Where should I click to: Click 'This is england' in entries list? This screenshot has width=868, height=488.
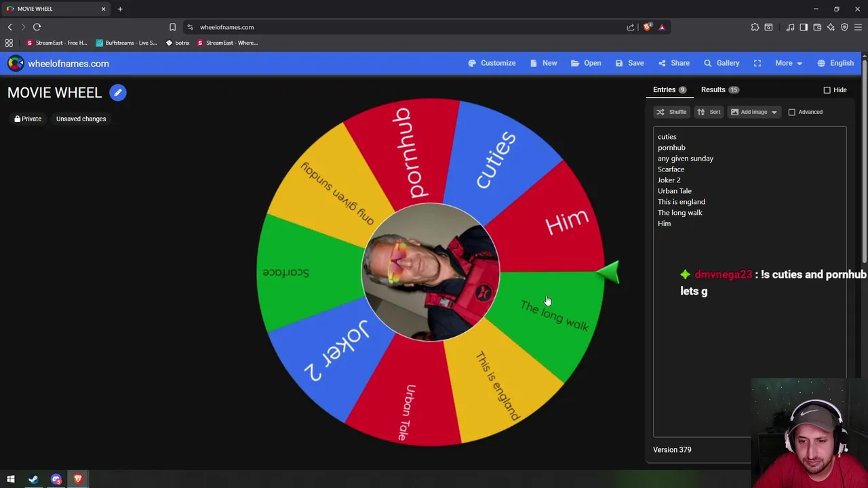click(682, 202)
